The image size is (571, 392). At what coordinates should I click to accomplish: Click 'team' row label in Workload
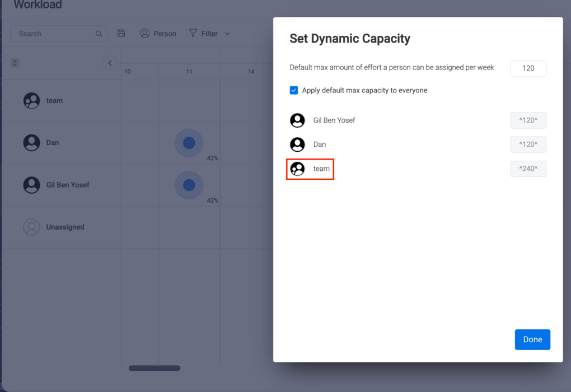pyautogui.click(x=54, y=101)
